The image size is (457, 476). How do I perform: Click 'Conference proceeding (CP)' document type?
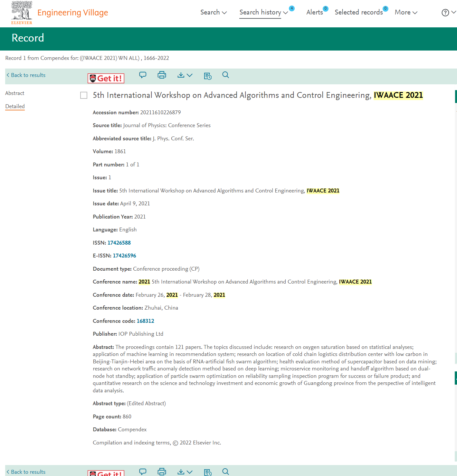tap(166, 269)
